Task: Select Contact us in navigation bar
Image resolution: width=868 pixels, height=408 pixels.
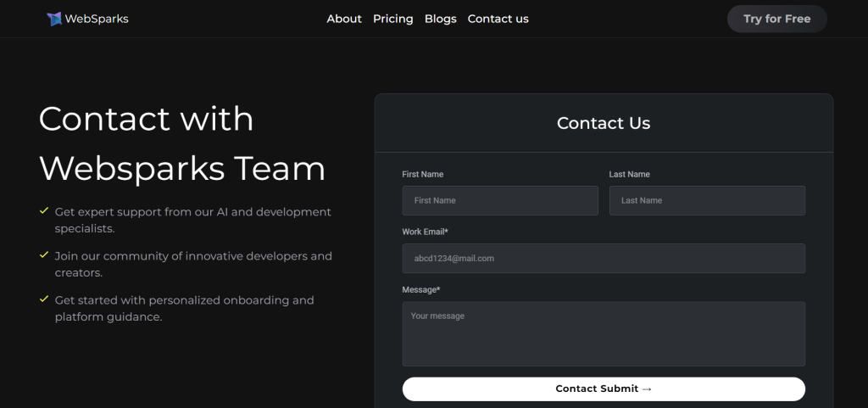Action: [498, 19]
